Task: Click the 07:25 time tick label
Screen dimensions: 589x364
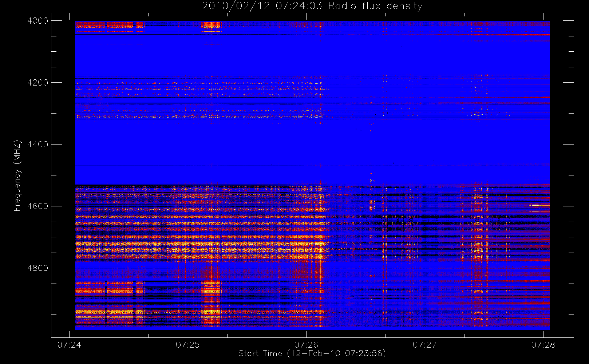Action: (188, 345)
